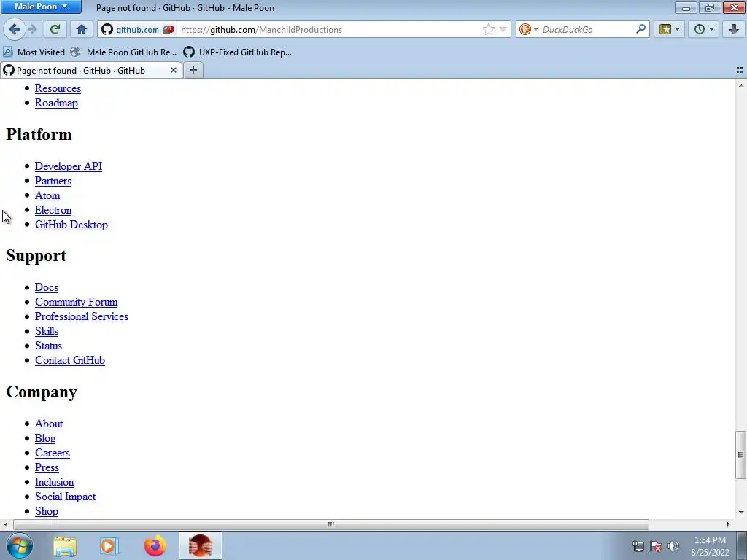Close the Page not found tab
The height and width of the screenshot is (560, 747).
pos(174,70)
